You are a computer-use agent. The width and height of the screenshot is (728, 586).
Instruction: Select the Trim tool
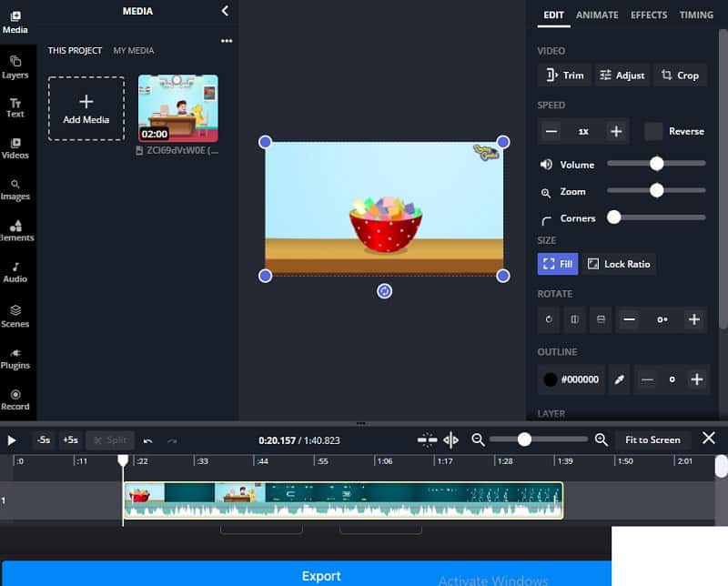coord(564,75)
